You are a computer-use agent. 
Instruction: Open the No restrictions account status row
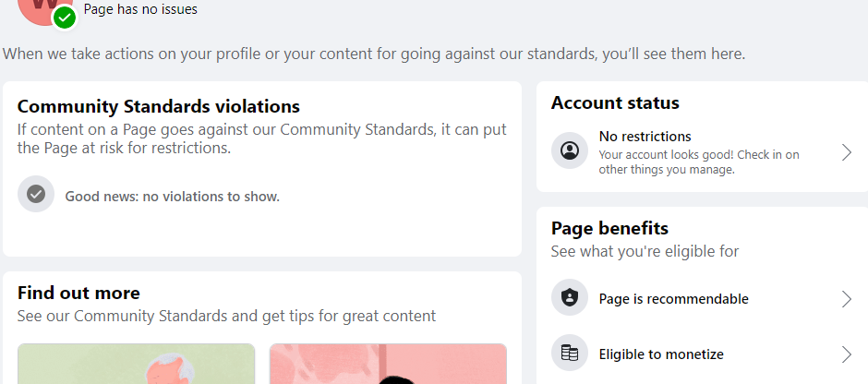[x=702, y=152]
